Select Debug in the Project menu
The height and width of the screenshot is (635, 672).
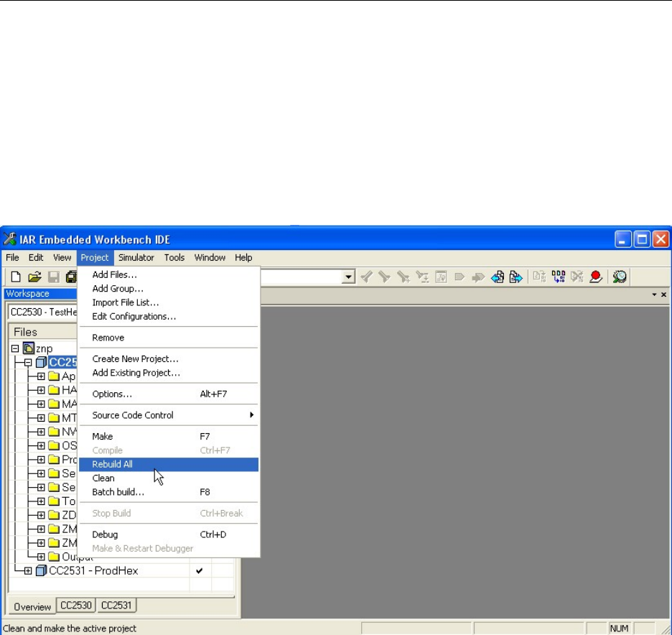point(169,534)
